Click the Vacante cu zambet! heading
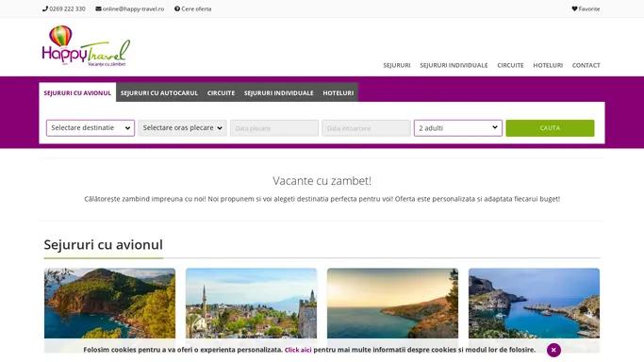 click(x=322, y=181)
